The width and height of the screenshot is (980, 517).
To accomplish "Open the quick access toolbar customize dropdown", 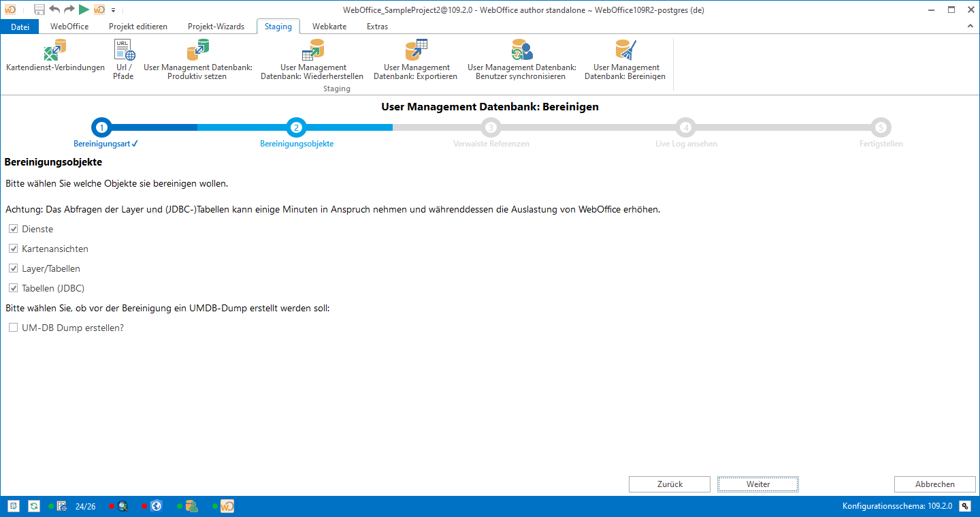I will pyautogui.click(x=113, y=10).
